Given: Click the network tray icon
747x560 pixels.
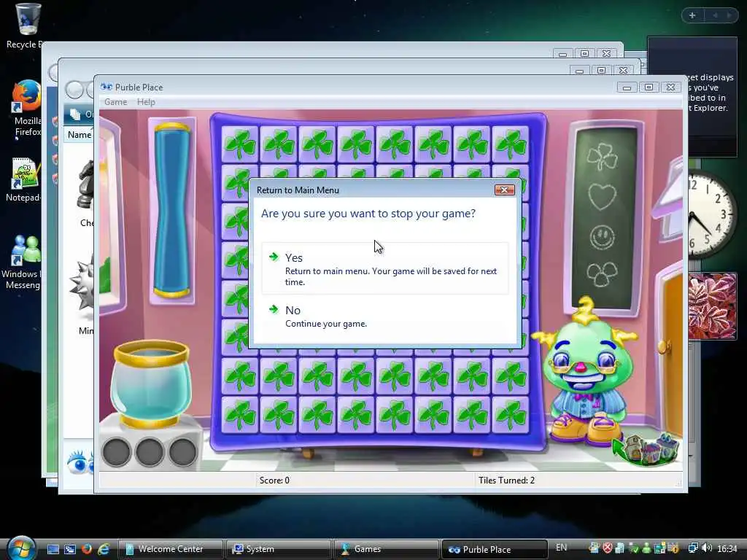Looking at the screenshot, I should click(x=693, y=548).
